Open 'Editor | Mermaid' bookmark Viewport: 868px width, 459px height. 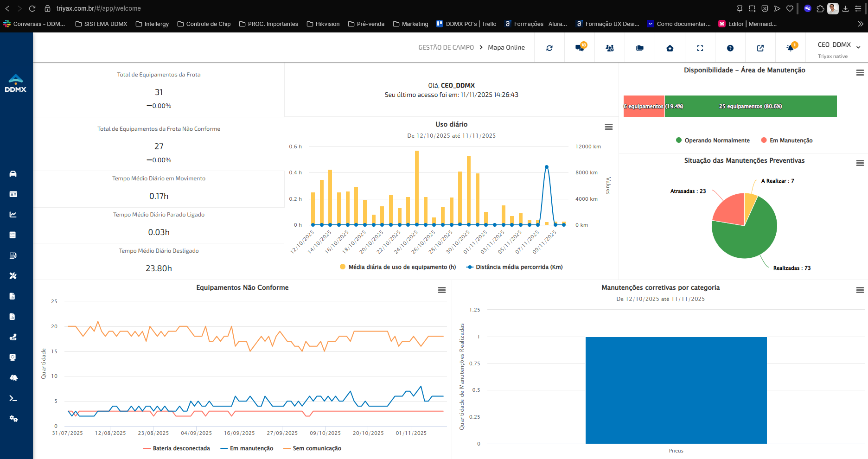click(747, 24)
